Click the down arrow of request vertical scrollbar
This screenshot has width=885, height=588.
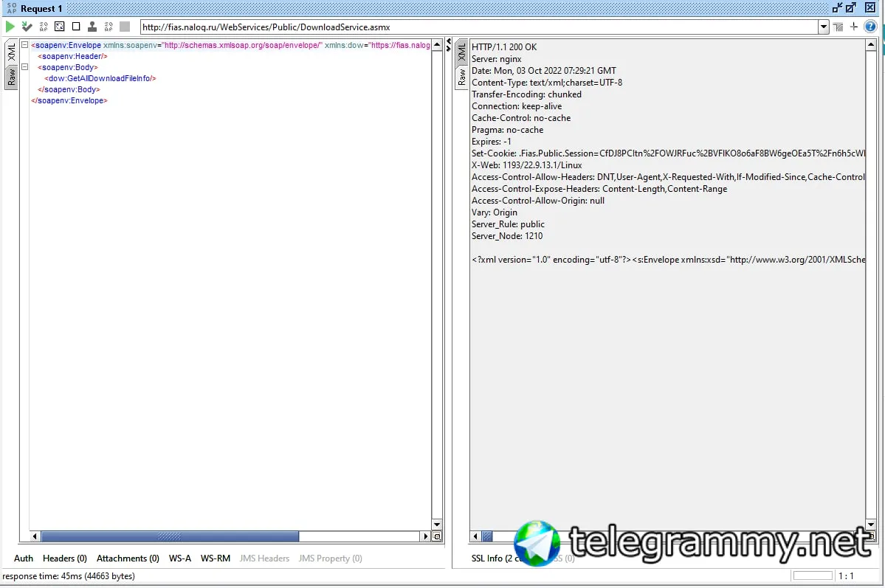click(437, 525)
